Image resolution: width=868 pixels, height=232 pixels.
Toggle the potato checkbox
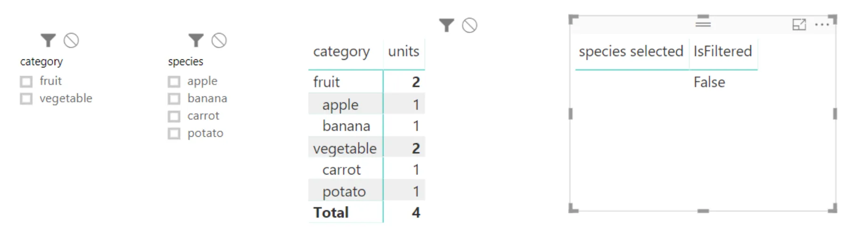coord(174,134)
